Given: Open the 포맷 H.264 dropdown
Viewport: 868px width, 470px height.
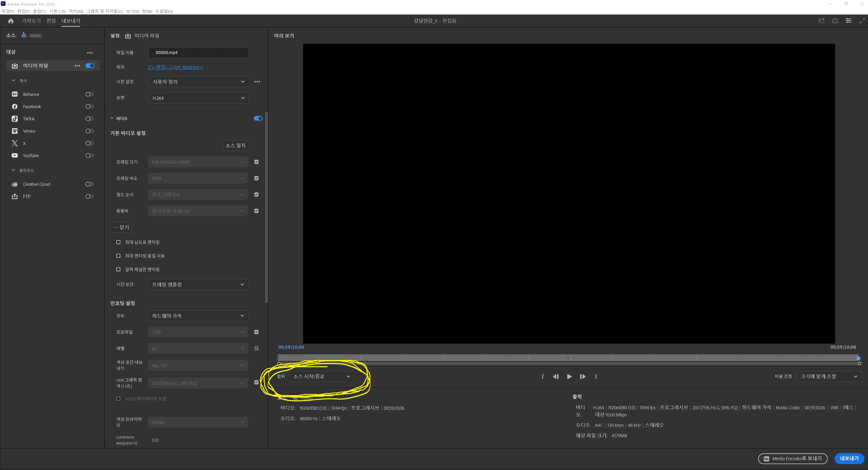Looking at the screenshot, I should click(x=198, y=98).
